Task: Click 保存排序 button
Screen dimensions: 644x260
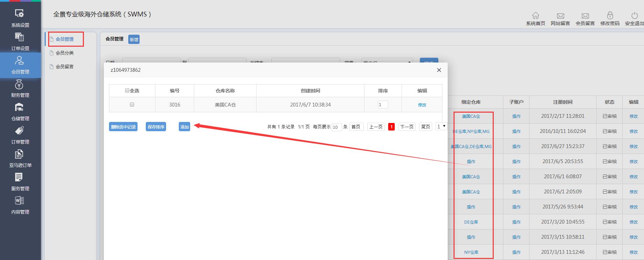Action: (x=156, y=127)
